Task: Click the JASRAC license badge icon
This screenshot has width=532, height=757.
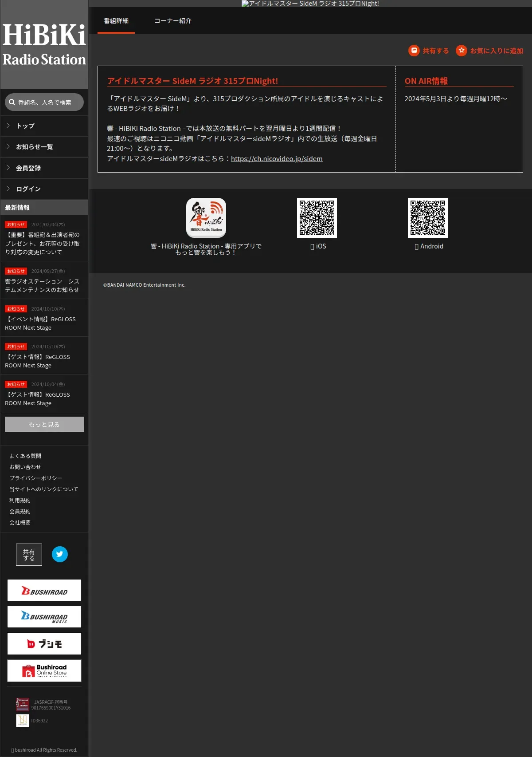Action: pos(23,705)
